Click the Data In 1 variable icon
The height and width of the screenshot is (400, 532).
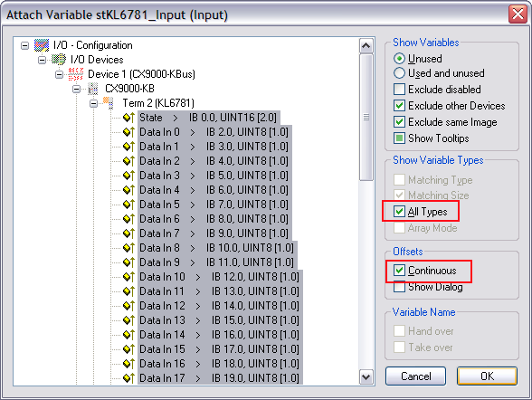click(128, 147)
